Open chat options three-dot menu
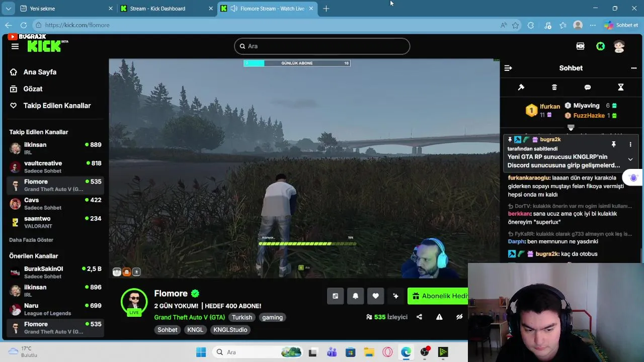Viewport: 644px width, 362px height. point(634,68)
